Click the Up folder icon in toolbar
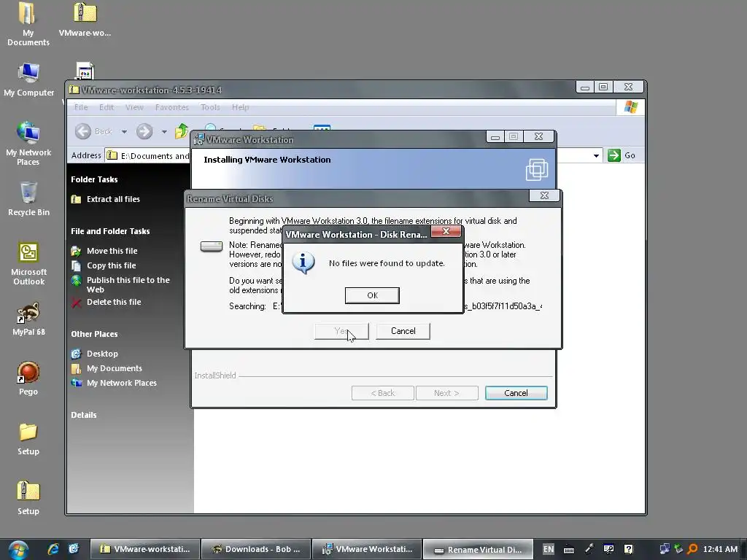The height and width of the screenshot is (560, 747). (182, 131)
